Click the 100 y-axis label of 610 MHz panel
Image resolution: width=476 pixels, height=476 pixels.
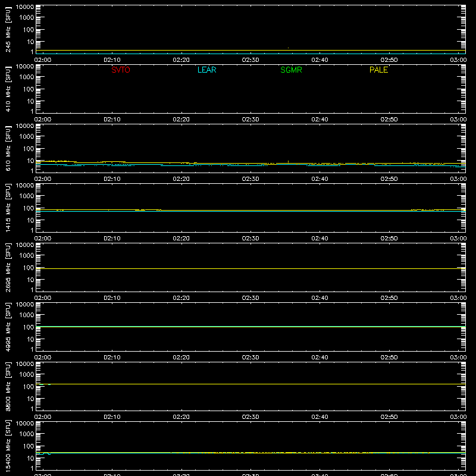pos(29,148)
